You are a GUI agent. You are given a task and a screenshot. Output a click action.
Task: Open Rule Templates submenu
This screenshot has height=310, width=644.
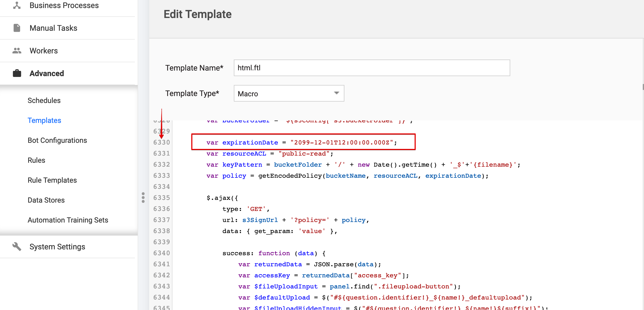tap(52, 180)
